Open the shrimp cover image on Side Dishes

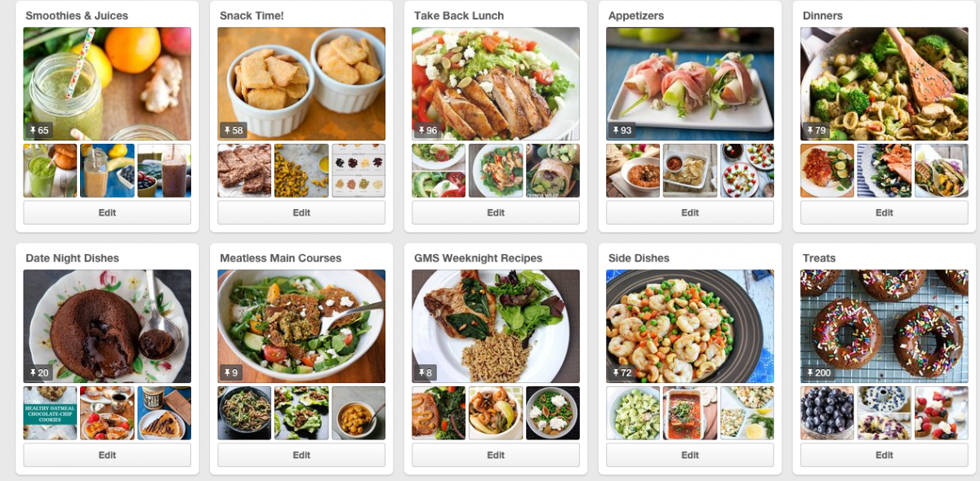[x=690, y=327]
